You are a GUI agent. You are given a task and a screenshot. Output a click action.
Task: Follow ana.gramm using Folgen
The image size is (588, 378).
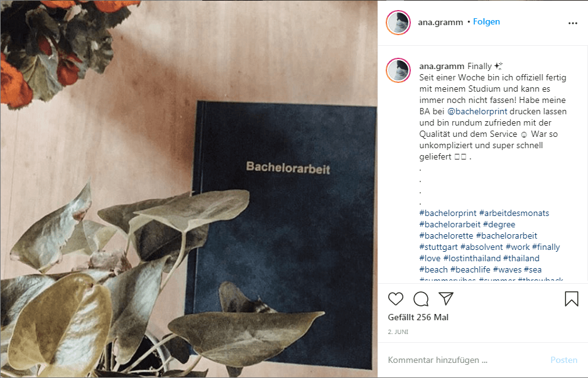[486, 22]
